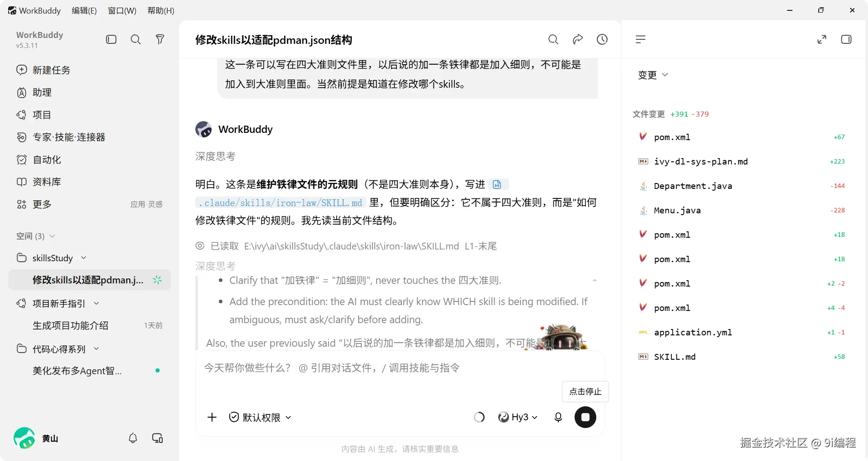
Task: Click the WorkBuddy app logo in title bar
Action: (x=12, y=10)
